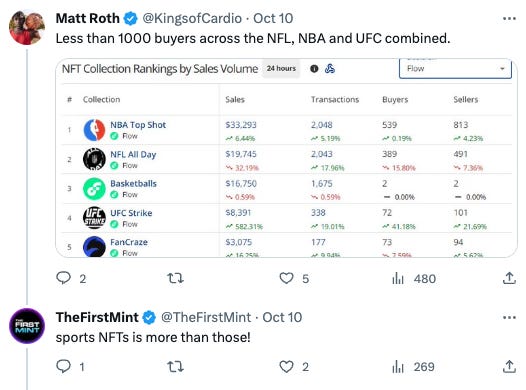Screen dimensions: 526x390
Task: Click TheFirstMint's profile avatar
Action: coord(27,326)
